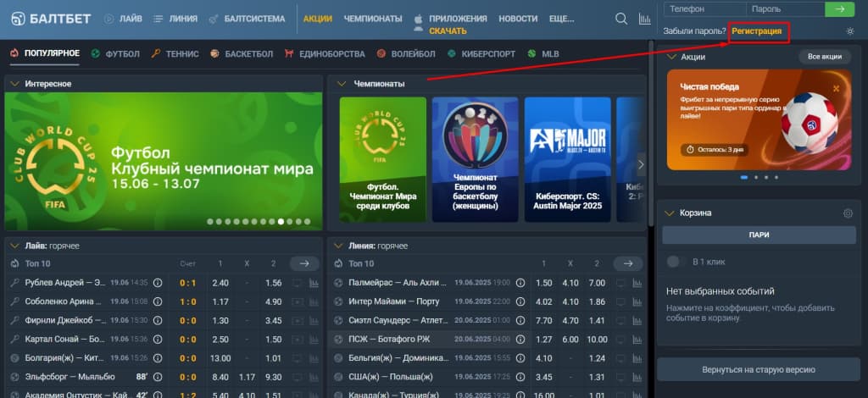Select the ФУТБОЛ sport tab
The height and width of the screenshot is (398, 868).
[115, 54]
